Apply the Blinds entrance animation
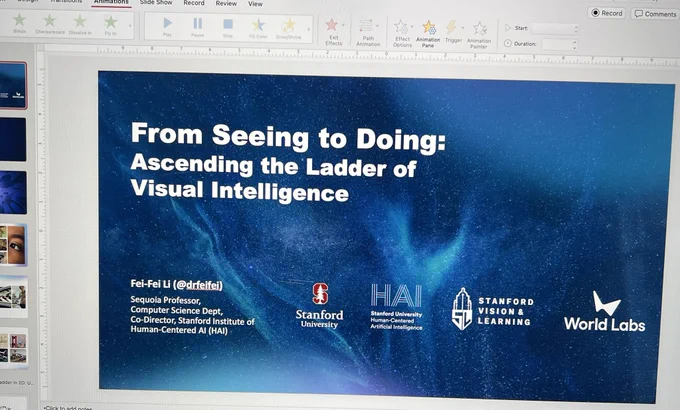Screen dimensions: 680x410 tap(19, 23)
